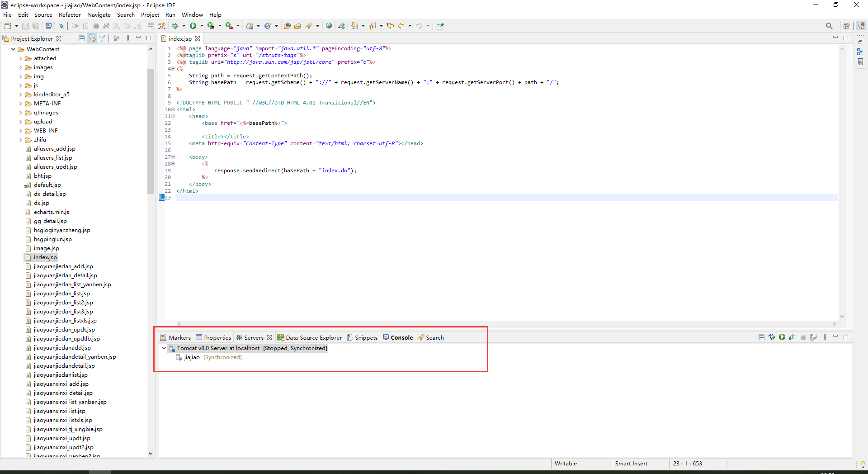Open the Refactor menu
Image resolution: width=868 pixels, height=474 pixels.
click(70, 14)
